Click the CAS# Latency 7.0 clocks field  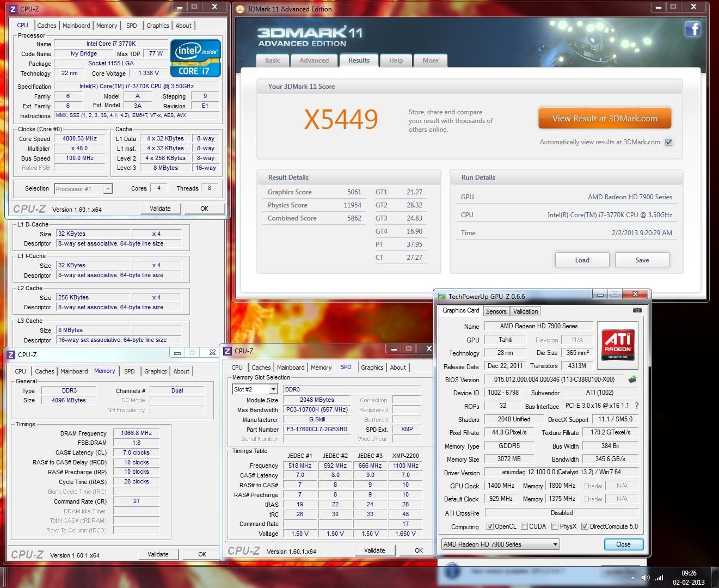coord(136,452)
